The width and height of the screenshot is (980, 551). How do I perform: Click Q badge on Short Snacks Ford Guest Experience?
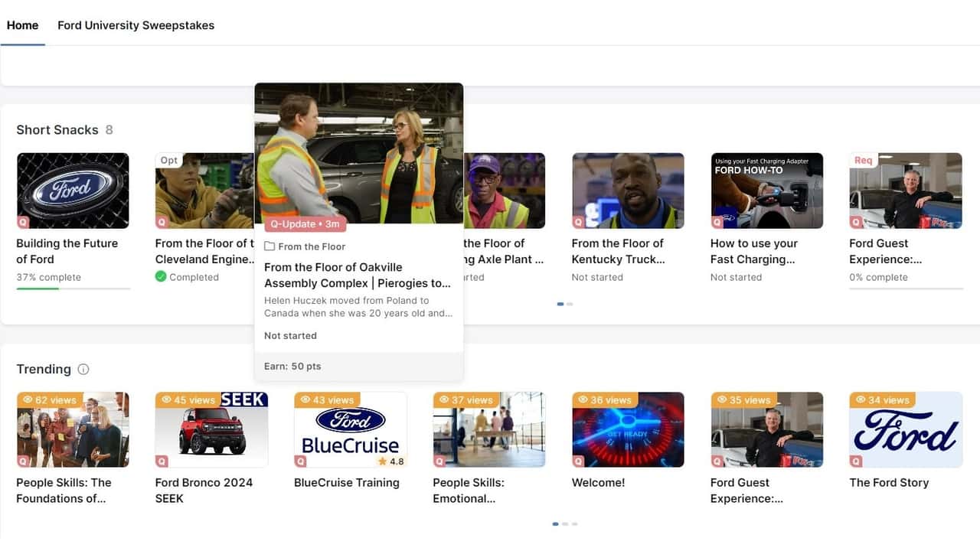856,222
